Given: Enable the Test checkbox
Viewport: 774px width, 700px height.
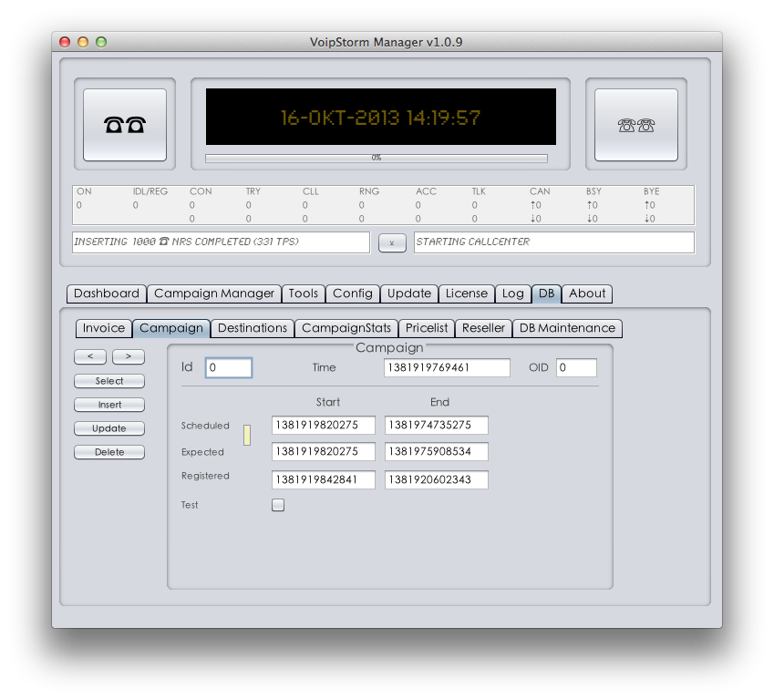Looking at the screenshot, I should (x=278, y=505).
